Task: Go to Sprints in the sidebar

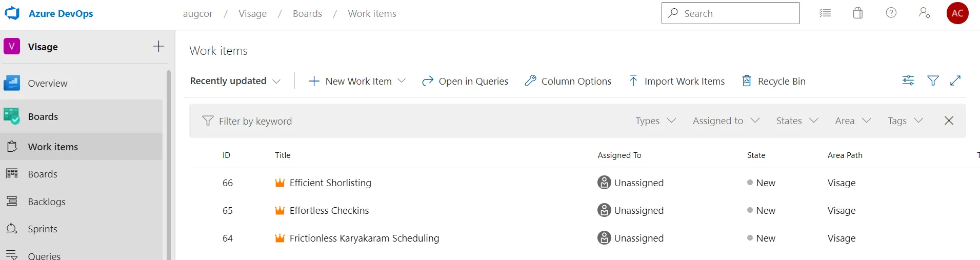Action: [x=43, y=229]
